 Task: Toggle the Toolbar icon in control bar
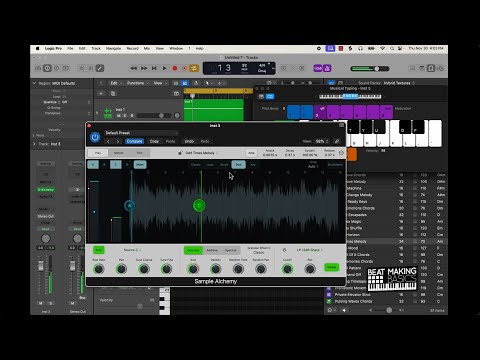66,68
